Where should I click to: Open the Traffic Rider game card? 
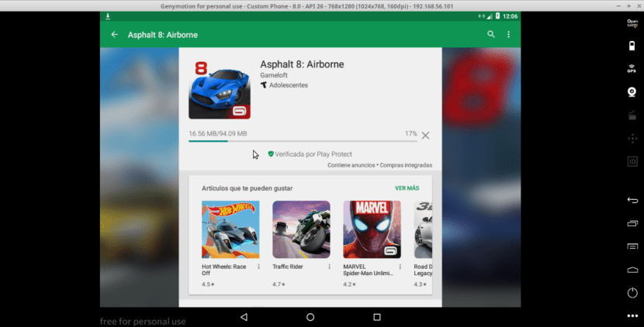301,229
